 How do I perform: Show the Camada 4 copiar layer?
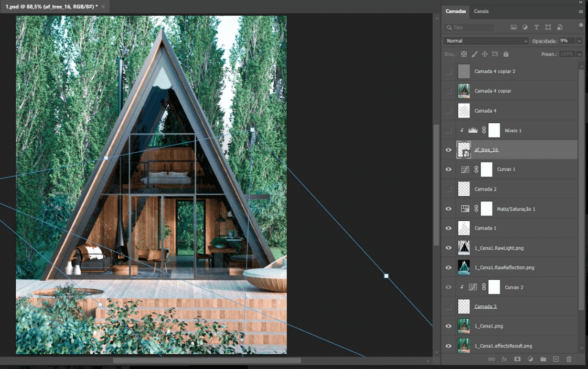[448, 91]
